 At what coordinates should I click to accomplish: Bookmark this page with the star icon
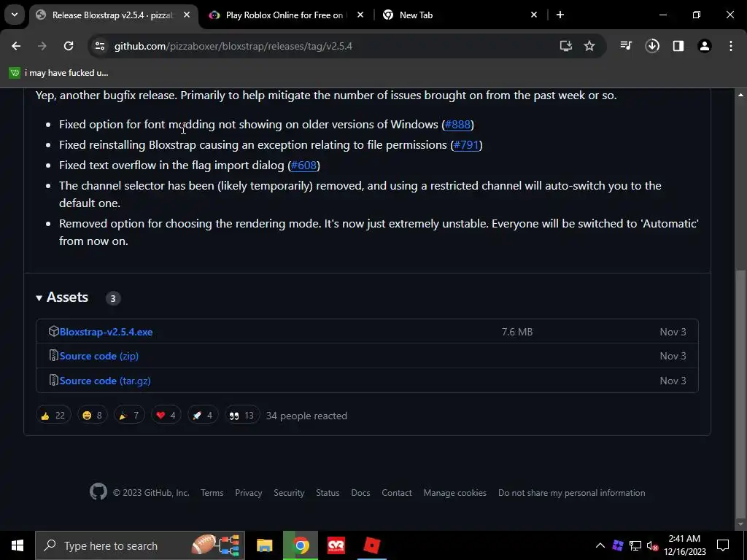[x=589, y=46]
